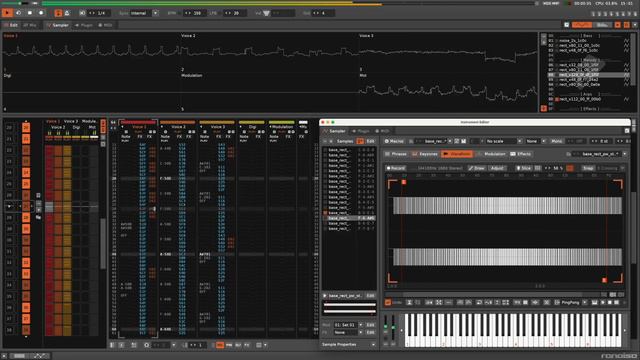The height and width of the screenshot is (360, 640).
Task: Toggle the Snap button in sample editor
Action: pos(588,168)
